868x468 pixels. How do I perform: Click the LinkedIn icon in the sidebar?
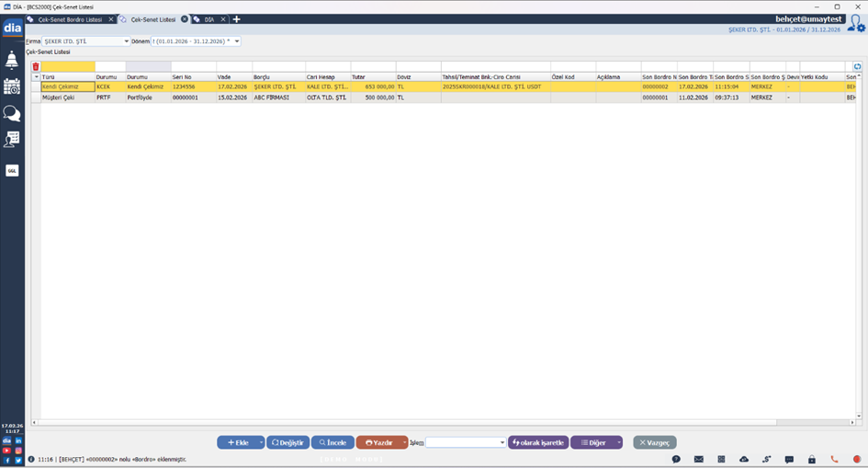coord(18,441)
